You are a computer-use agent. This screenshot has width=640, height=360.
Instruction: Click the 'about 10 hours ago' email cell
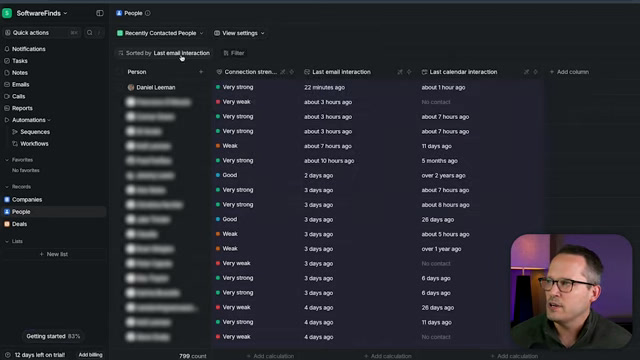tap(329, 161)
